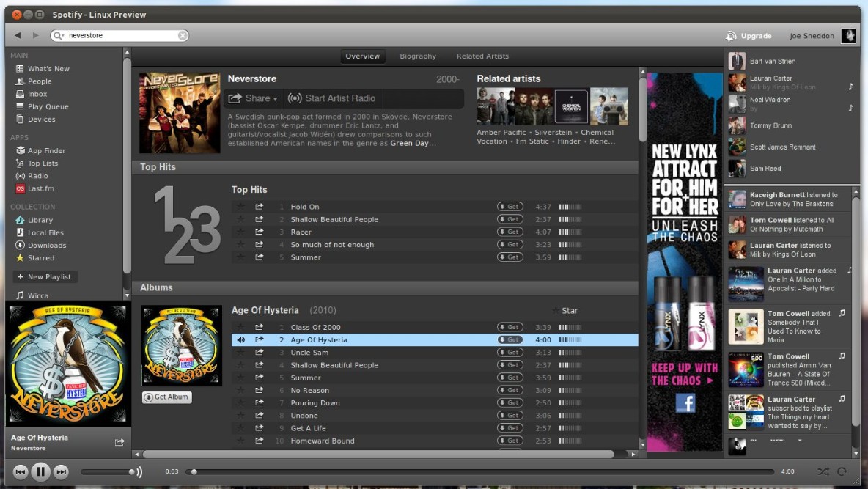Get the Hold On track

pyautogui.click(x=510, y=207)
